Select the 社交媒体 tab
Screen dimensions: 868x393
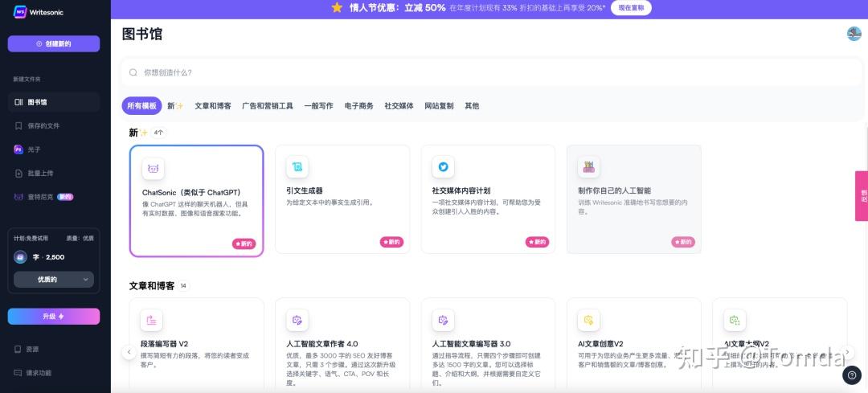[399, 106]
